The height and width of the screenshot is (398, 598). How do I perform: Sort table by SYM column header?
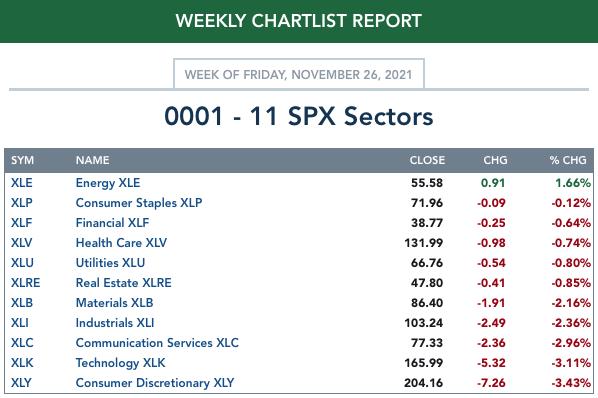tap(23, 160)
